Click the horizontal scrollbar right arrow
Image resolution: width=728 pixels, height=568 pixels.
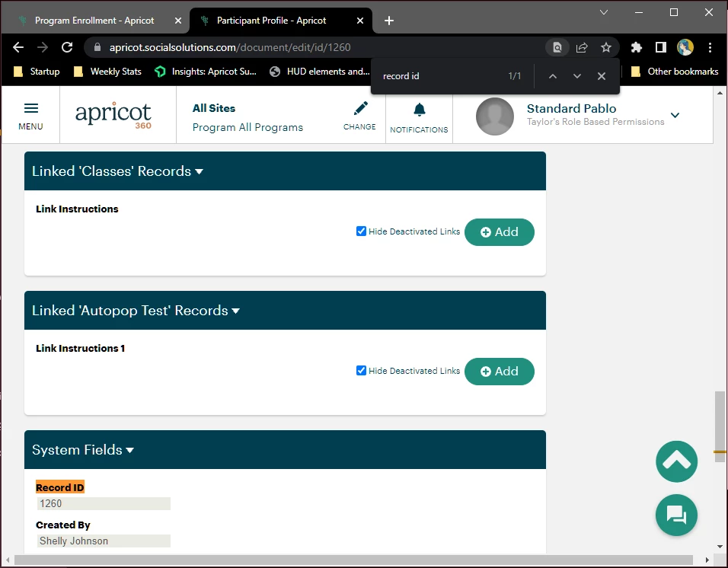707,560
